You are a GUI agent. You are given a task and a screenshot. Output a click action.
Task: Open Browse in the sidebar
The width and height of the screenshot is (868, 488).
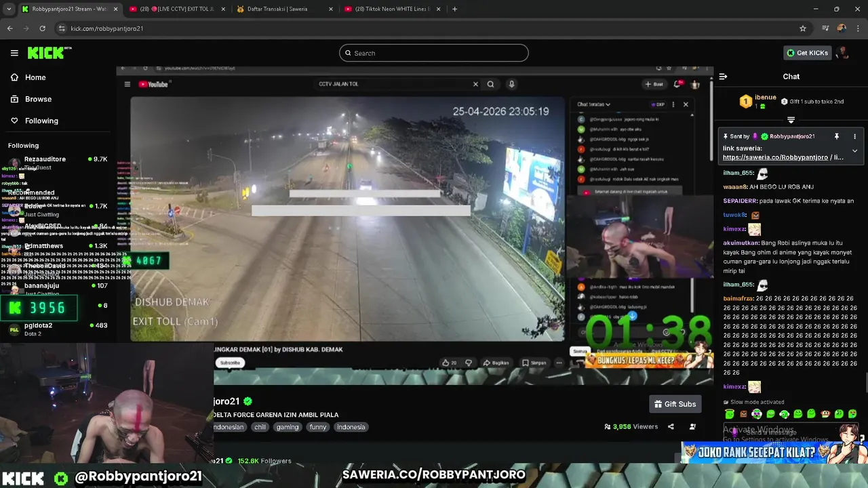click(31, 99)
